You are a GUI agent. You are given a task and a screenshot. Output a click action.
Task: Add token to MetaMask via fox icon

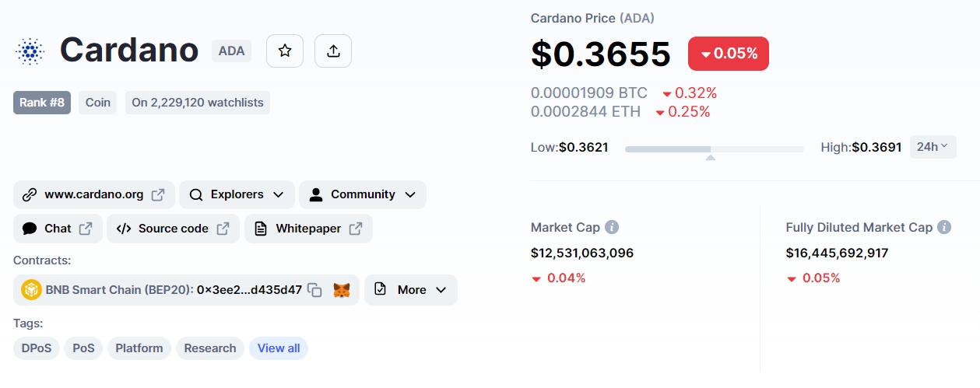coord(342,290)
